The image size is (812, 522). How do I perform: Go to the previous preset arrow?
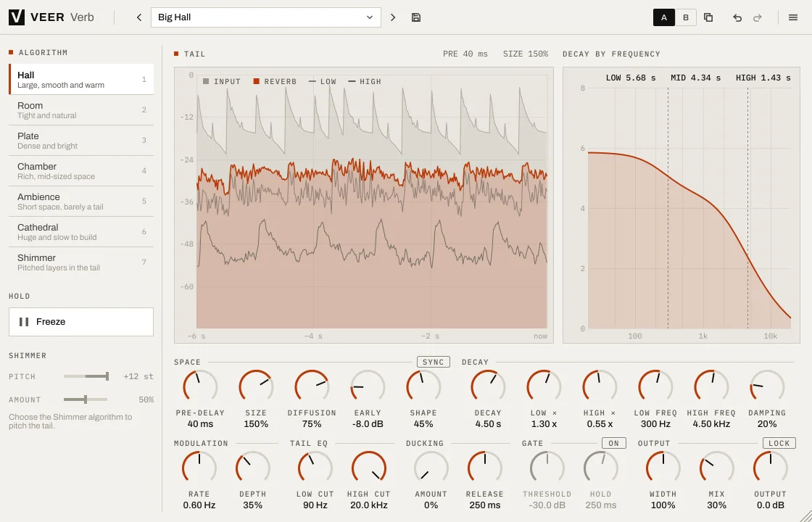click(138, 17)
